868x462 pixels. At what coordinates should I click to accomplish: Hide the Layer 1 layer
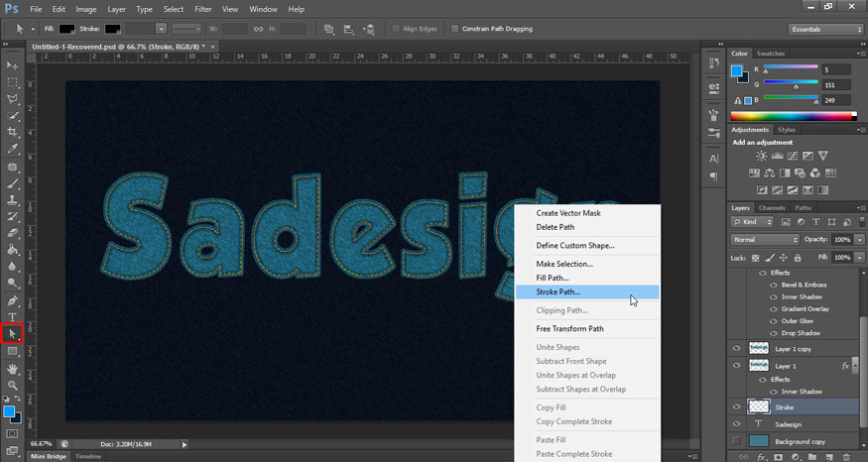[736, 366]
